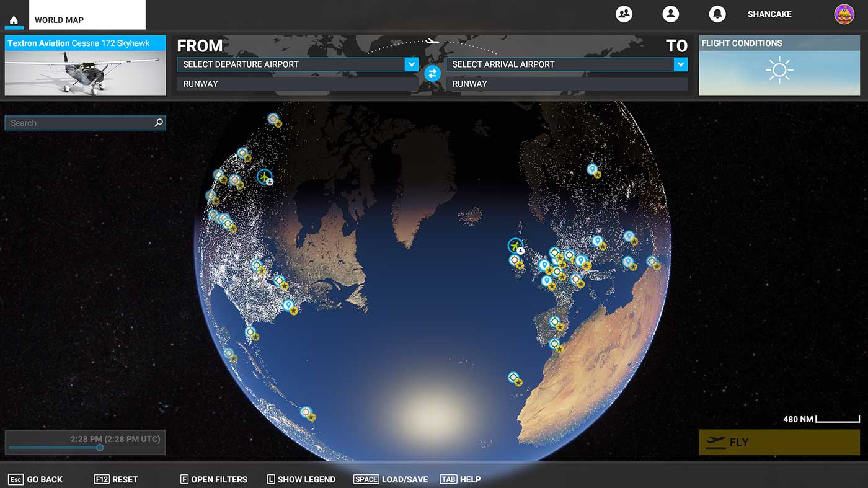This screenshot has width=868, height=488.
Task: Open the Flight Conditions weather panel
Action: point(779,66)
